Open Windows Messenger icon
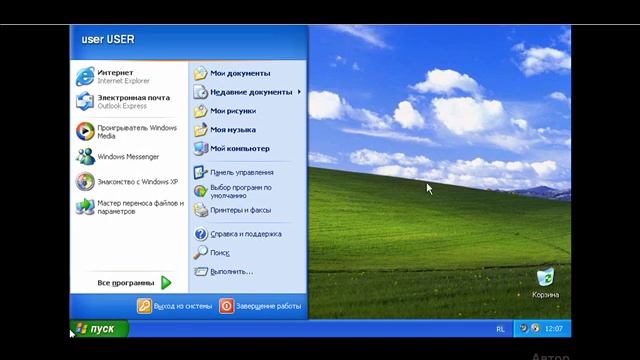The image size is (640, 360). tap(85, 157)
